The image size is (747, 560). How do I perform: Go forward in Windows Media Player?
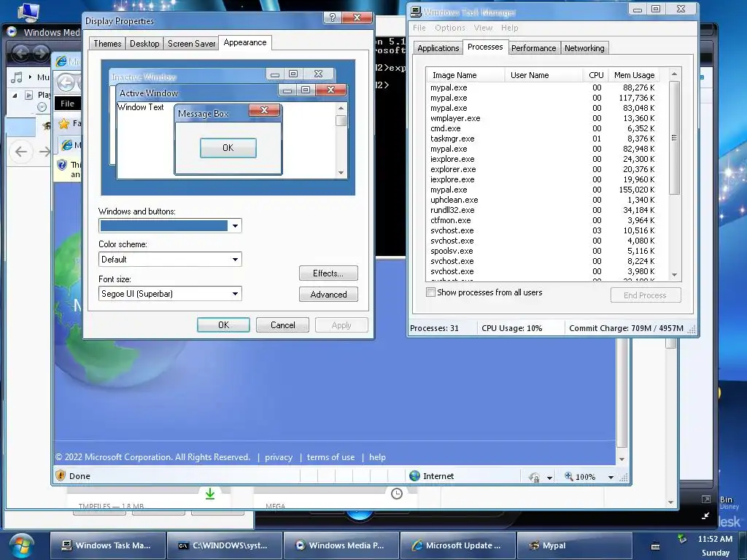[41, 52]
